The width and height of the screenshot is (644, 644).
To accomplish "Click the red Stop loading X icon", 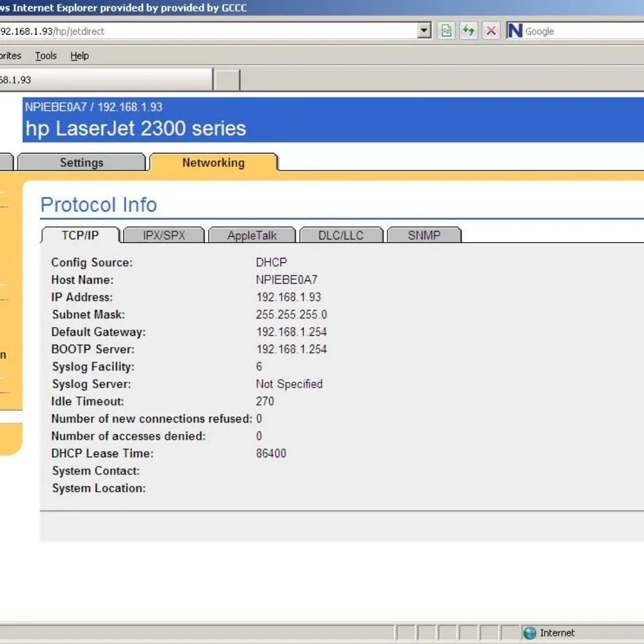I will [491, 31].
